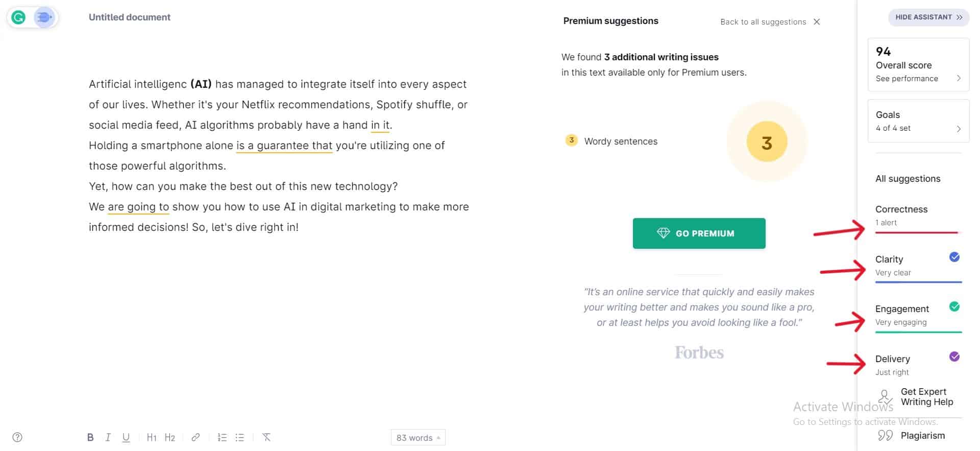Select the H1 heading icon
The height and width of the screenshot is (451, 980).
(152, 437)
